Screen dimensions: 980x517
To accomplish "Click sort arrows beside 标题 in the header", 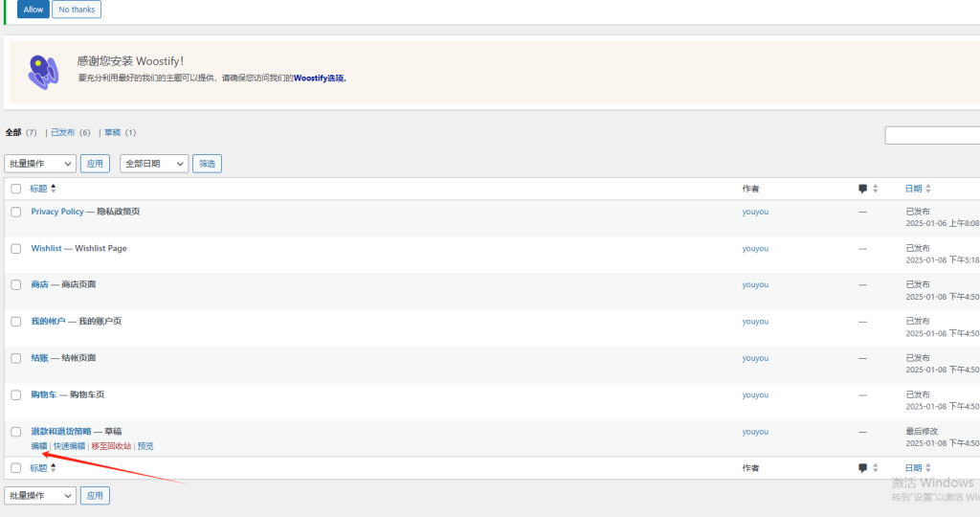I will coord(54,189).
